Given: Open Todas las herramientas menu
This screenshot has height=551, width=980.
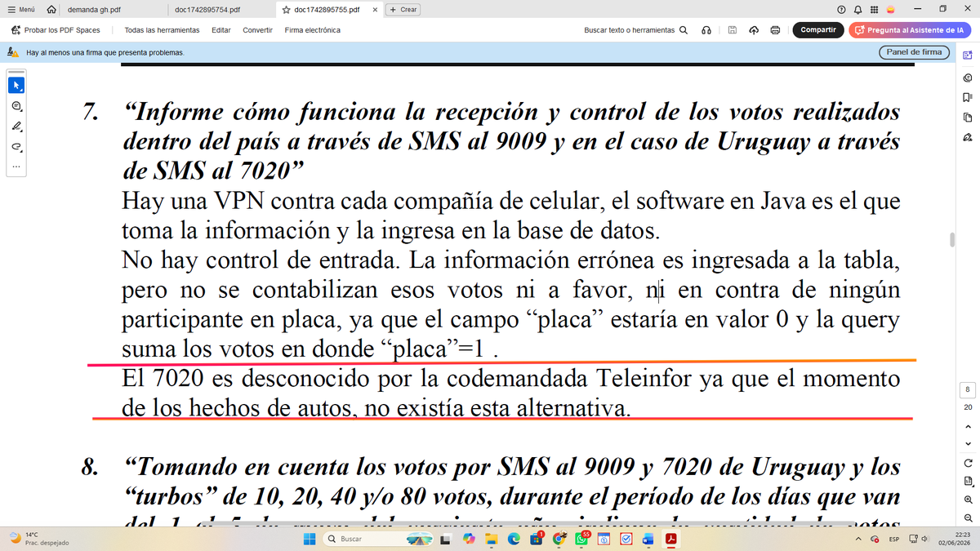Looking at the screenshot, I should point(162,30).
